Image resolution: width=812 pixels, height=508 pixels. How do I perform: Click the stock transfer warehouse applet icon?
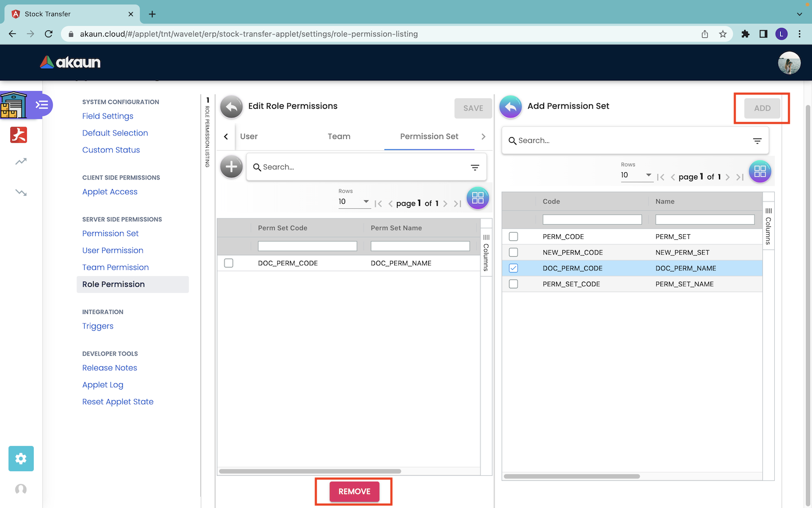14,105
